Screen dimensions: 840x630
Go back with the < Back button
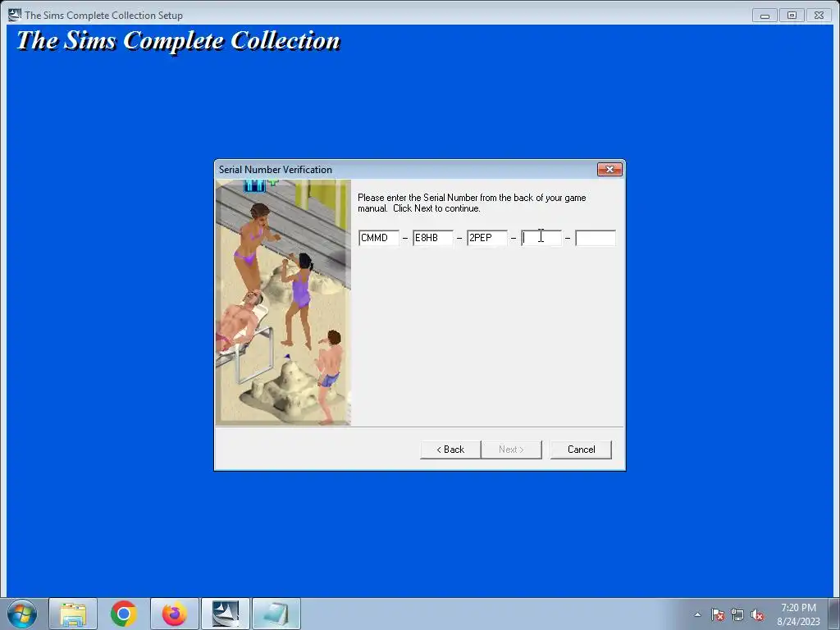(450, 450)
